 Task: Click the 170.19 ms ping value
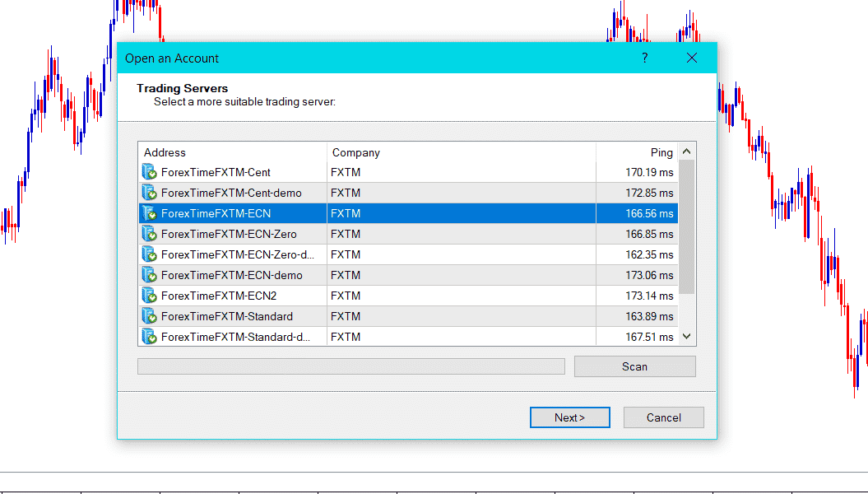649,172
